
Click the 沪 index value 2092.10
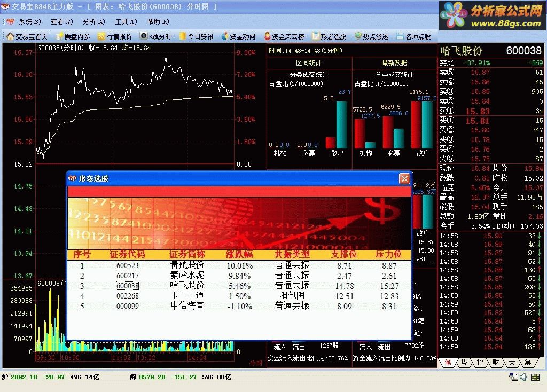[24, 377]
